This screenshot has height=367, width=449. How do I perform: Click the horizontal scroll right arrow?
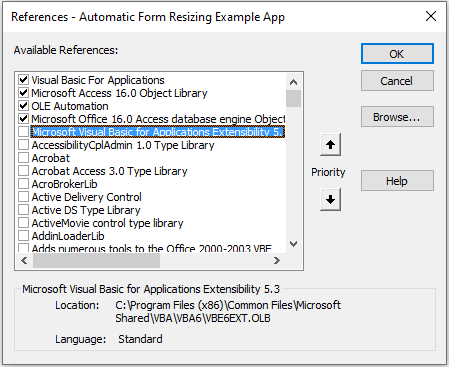tap(277, 260)
